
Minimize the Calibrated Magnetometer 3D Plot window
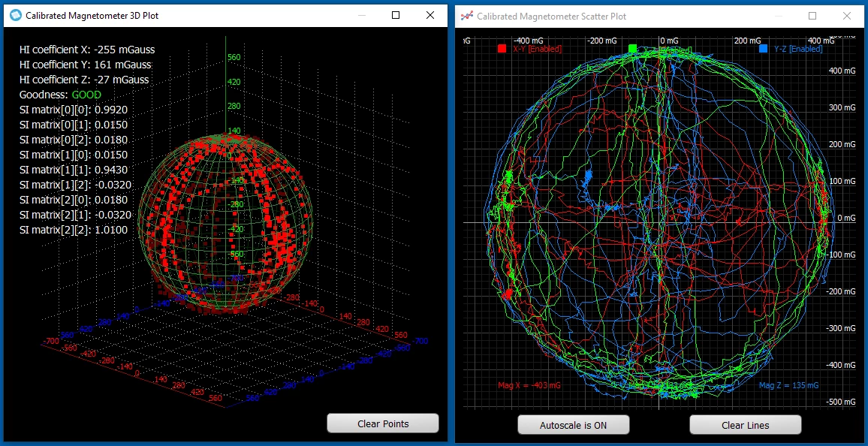[361, 16]
